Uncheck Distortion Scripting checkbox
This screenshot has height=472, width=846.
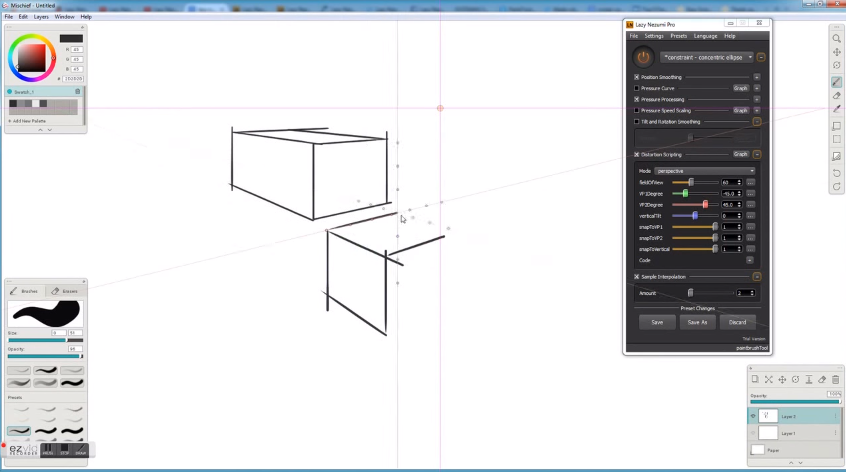pyautogui.click(x=637, y=154)
